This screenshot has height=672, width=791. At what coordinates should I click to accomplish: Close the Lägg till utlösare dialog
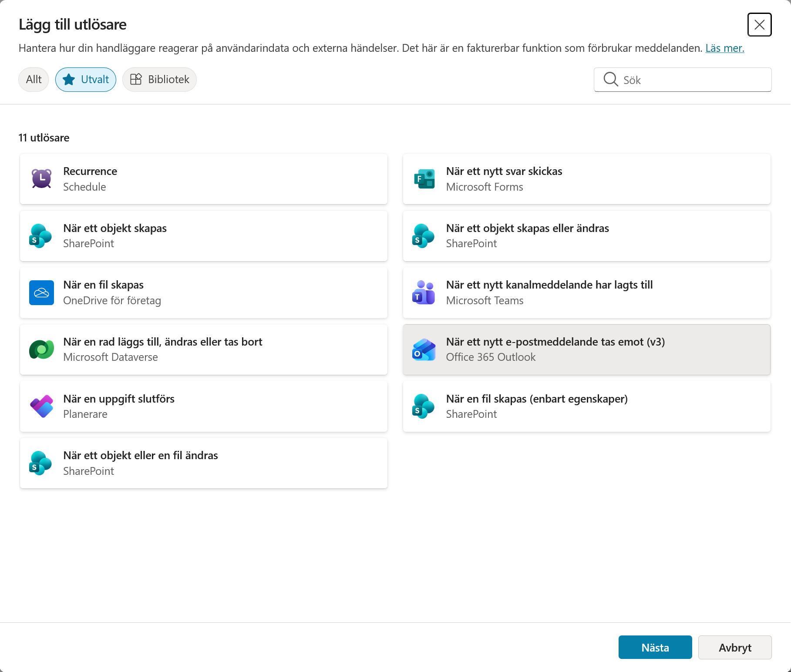(x=759, y=25)
